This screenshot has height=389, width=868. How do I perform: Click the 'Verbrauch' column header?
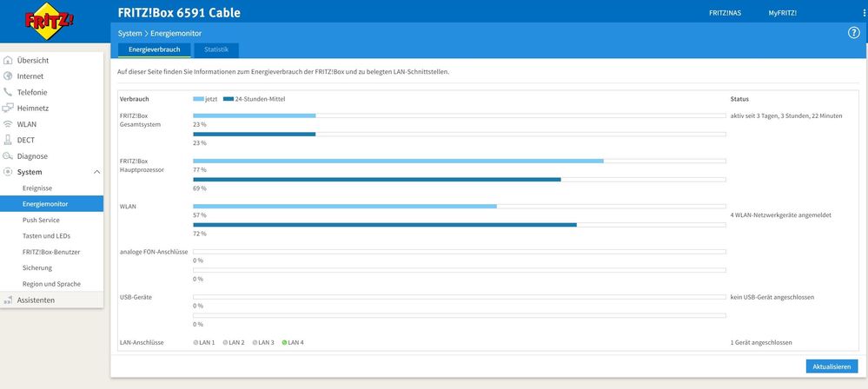pos(134,99)
